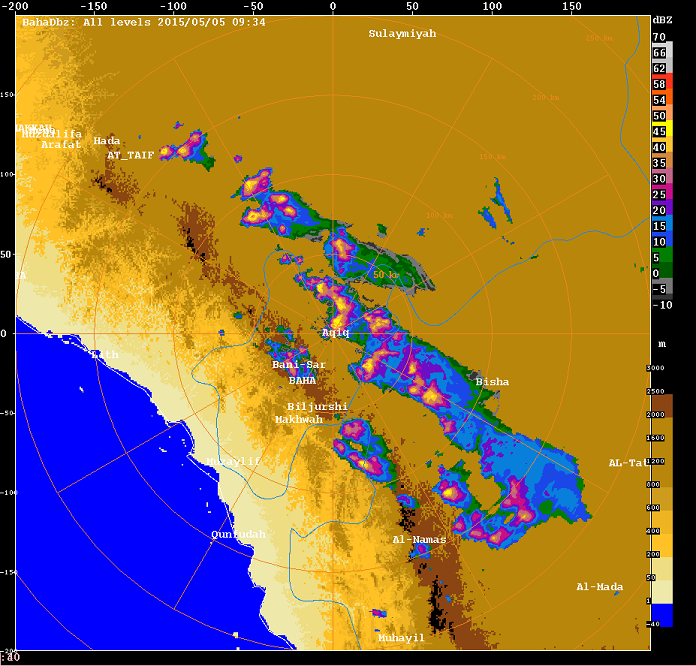The width and height of the screenshot is (696, 666).
Task: Click the -100 tick on top axis
Action: pyautogui.click(x=174, y=6)
